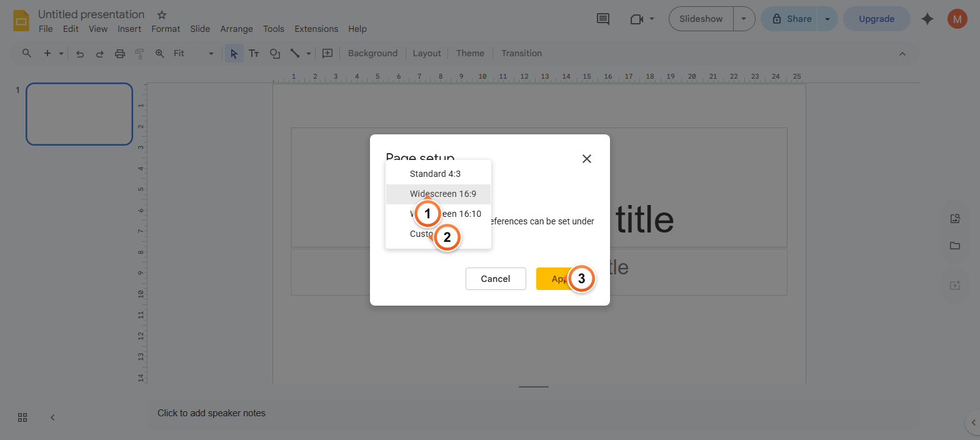The image size is (980, 440).
Task: Choose the Custom size option
Action: coord(438,234)
